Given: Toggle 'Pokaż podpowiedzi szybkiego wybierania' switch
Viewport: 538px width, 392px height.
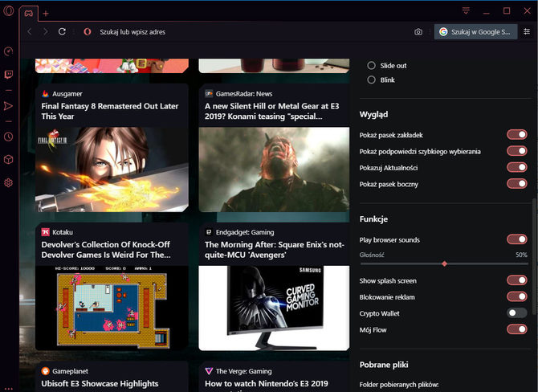Looking at the screenshot, I should tap(517, 151).
